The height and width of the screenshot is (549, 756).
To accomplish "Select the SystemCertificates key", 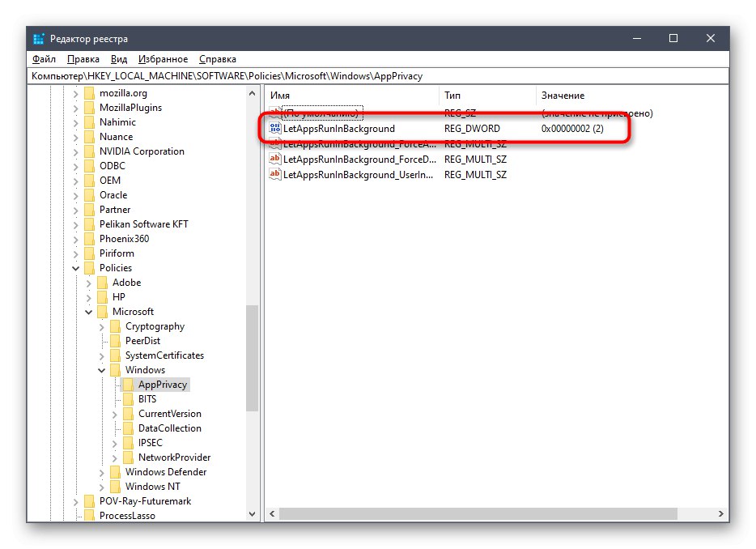I will (164, 355).
